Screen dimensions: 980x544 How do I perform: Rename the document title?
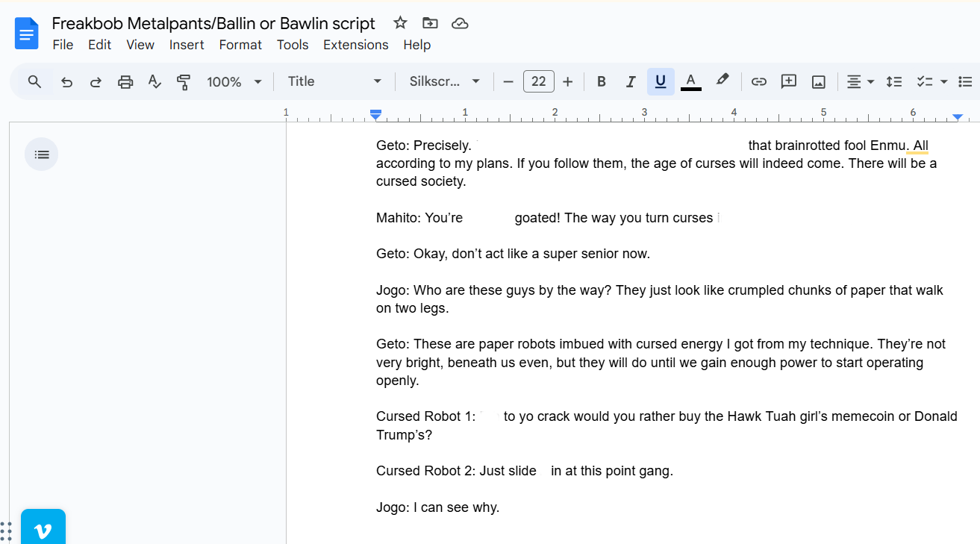tap(213, 23)
